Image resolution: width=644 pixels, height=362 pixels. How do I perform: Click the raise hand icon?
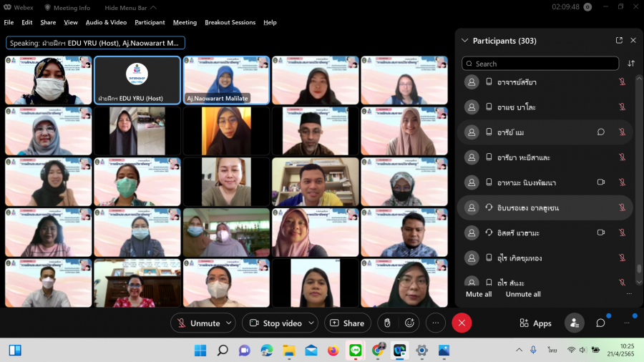[387, 323]
